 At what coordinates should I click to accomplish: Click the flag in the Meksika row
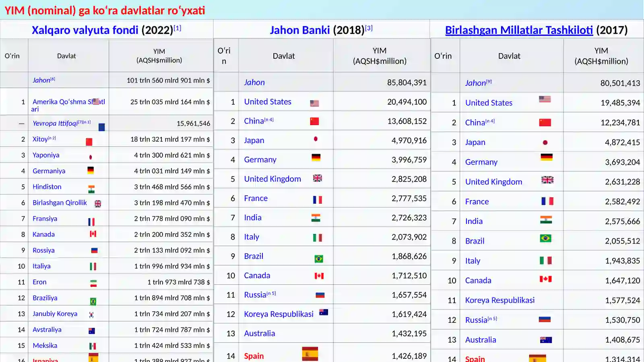point(93,346)
